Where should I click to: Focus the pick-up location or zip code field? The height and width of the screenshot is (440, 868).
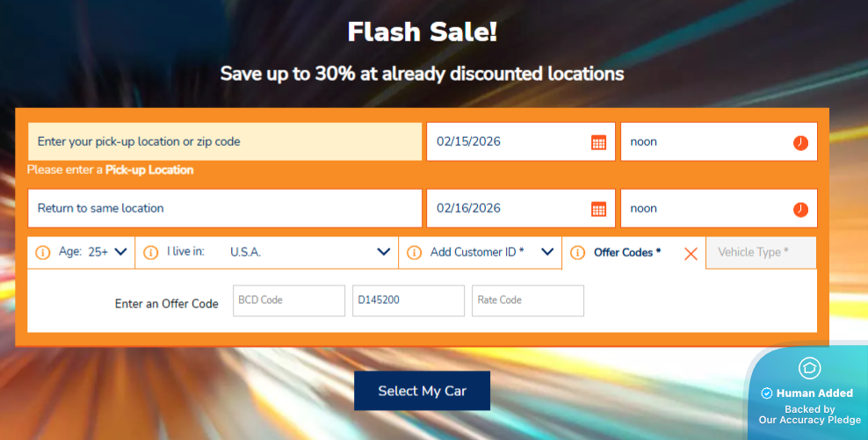225,141
